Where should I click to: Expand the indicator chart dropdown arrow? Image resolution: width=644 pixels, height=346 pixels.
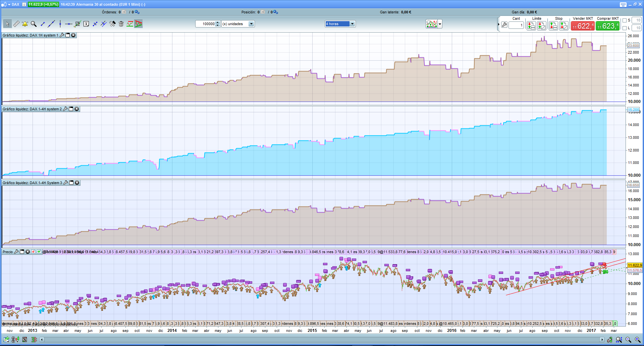[440, 24]
